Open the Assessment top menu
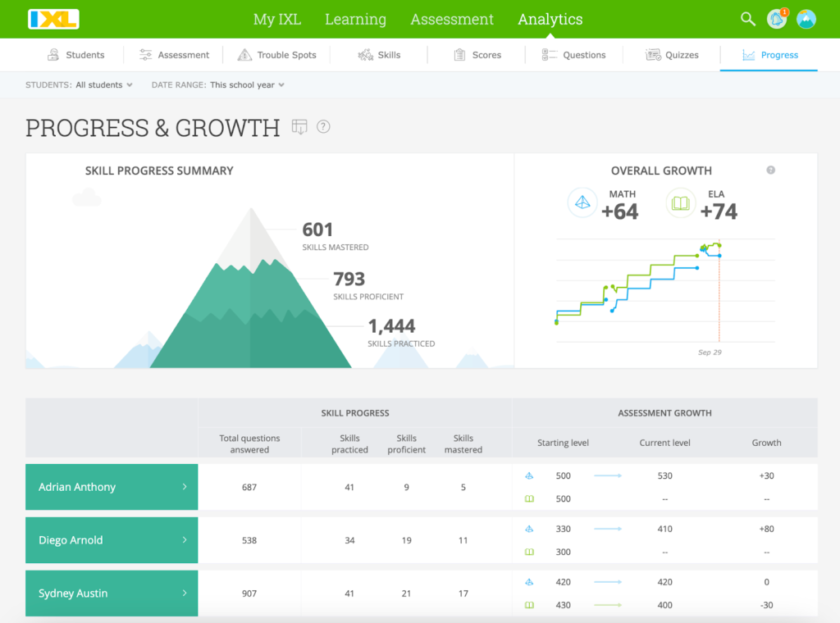 click(x=452, y=20)
